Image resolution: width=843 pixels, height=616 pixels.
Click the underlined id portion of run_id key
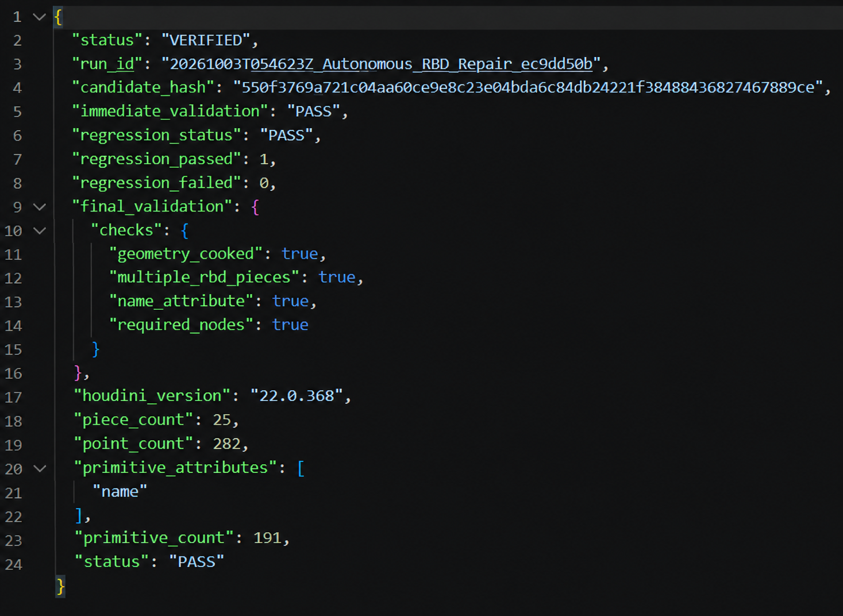[x=125, y=64]
